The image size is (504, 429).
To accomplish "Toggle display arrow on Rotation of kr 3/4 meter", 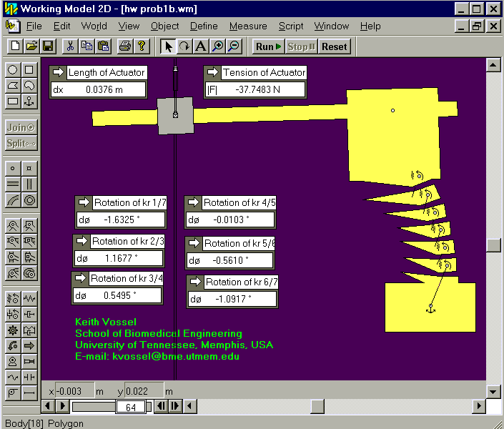I will [x=80, y=278].
